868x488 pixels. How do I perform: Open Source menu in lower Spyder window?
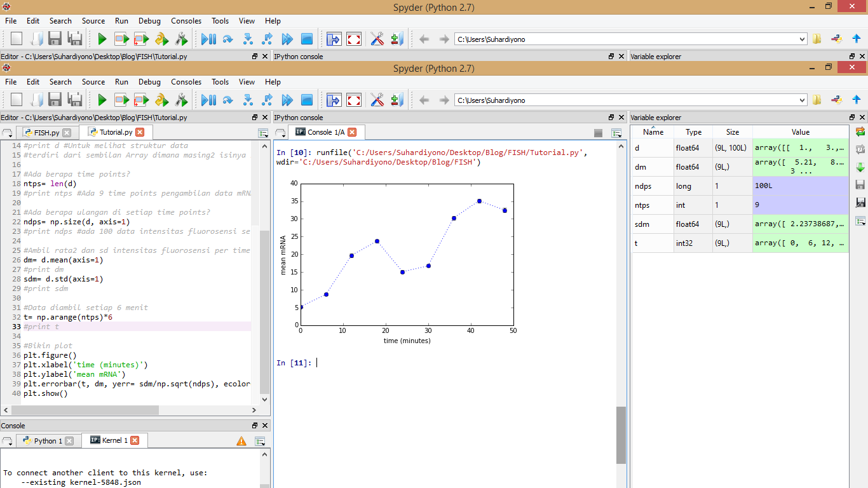click(x=93, y=82)
